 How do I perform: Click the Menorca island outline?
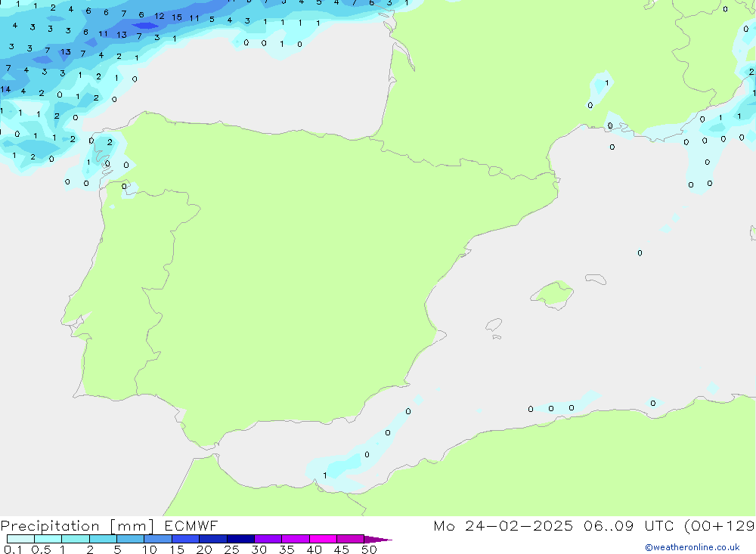click(x=596, y=279)
